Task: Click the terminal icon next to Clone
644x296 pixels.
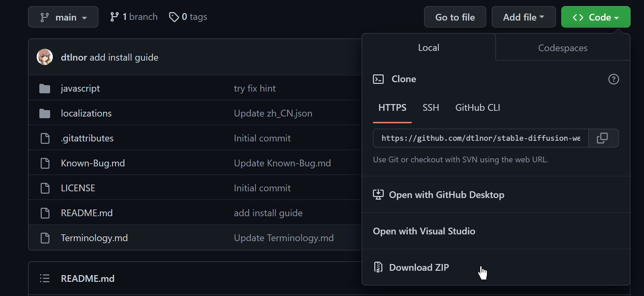Action: 378,79
